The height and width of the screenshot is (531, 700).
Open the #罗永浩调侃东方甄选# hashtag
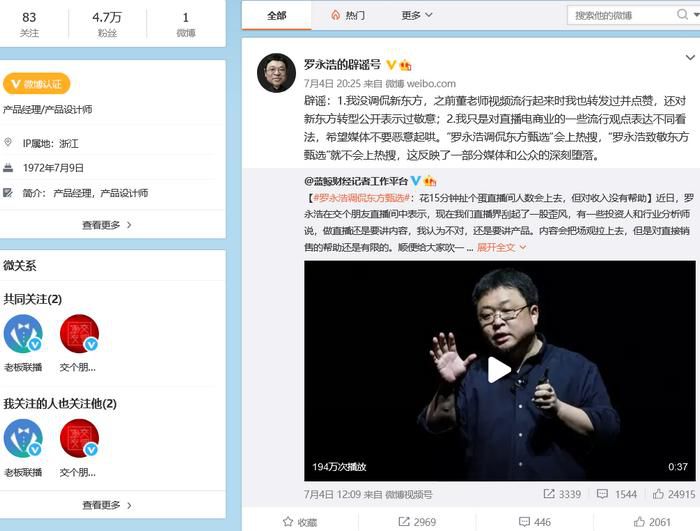(x=362, y=198)
